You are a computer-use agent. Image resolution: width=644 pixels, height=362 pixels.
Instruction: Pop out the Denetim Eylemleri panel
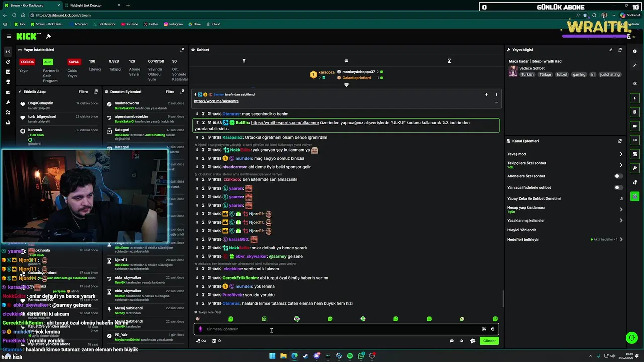tap(182, 92)
